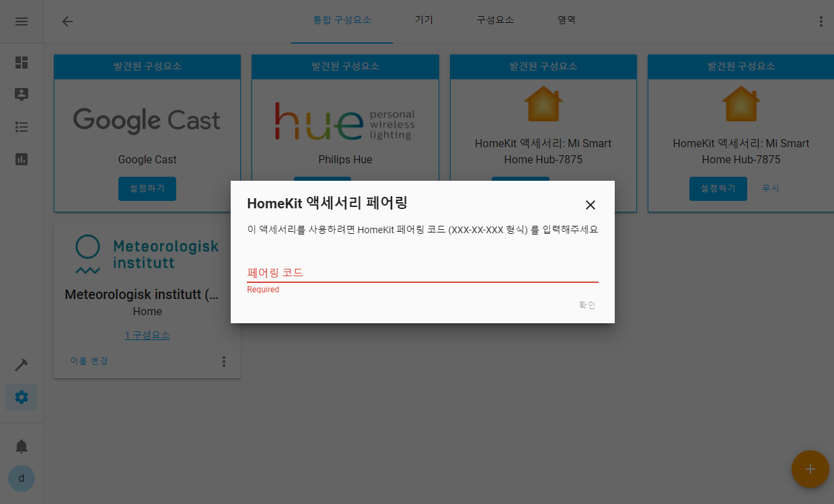Open the Logbook list icon in sidebar
This screenshot has height=504, width=834.
point(22,127)
